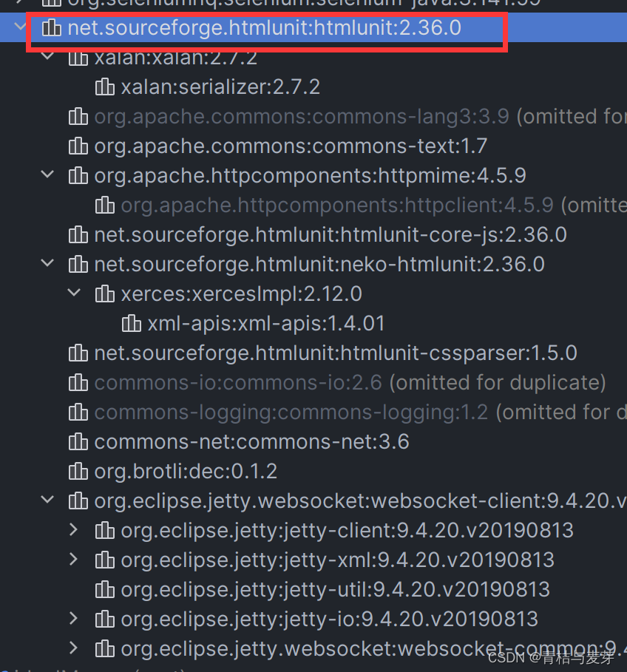The width and height of the screenshot is (627, 672).
Task: Click library icon beside xalan:xalan:2.7.2
Action: pyautogui.click(x=78, y=58)
